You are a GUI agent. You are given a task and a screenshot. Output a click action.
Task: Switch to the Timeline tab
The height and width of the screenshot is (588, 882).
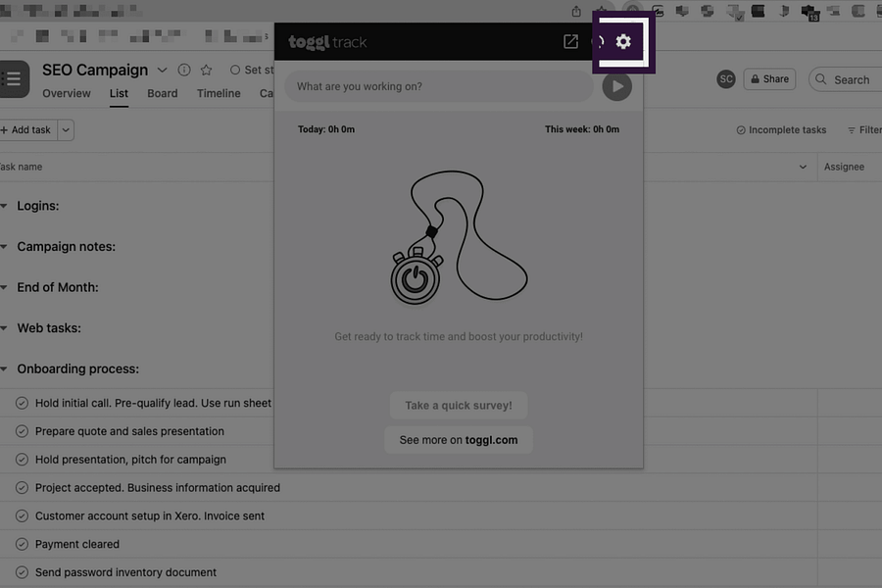pos(218,93)
